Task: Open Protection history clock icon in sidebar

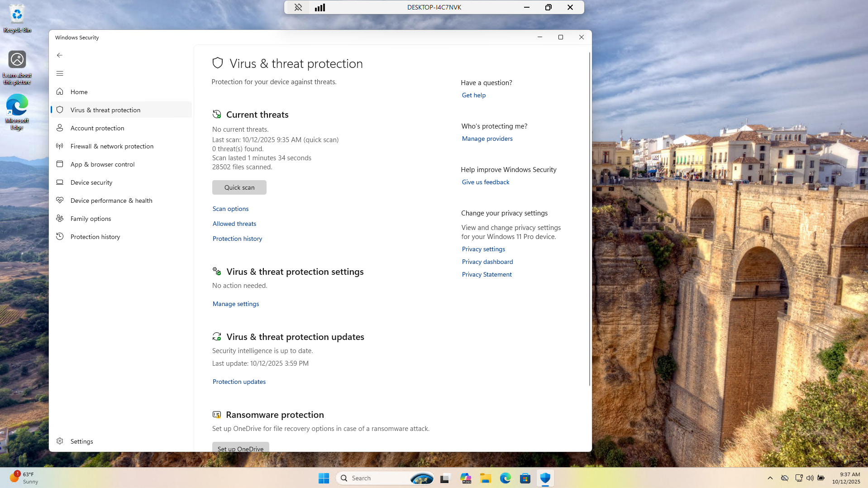Action: pos(60,237)
